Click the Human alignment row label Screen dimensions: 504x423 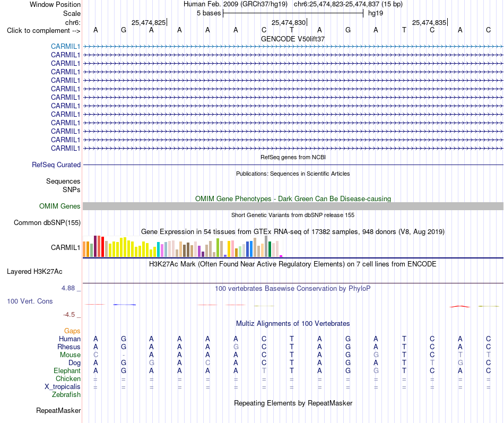point(69,339)
